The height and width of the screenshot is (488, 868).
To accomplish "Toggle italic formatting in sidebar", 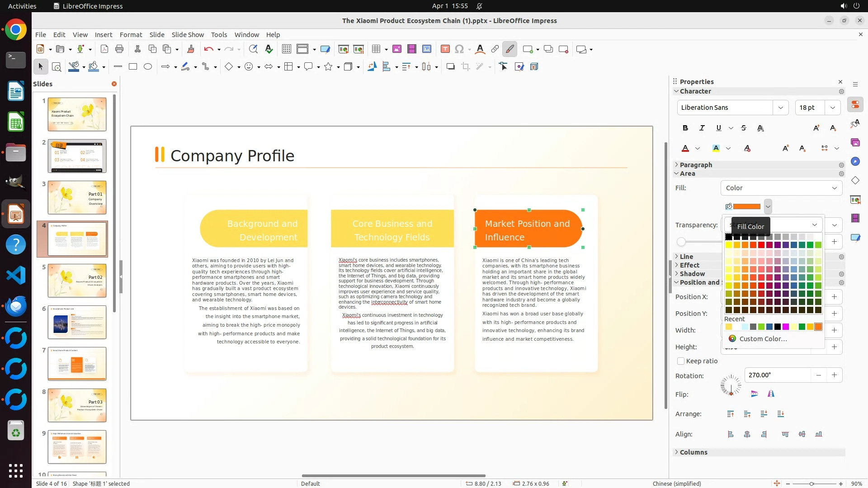I will pyautogui.click(x=702, y=128).
